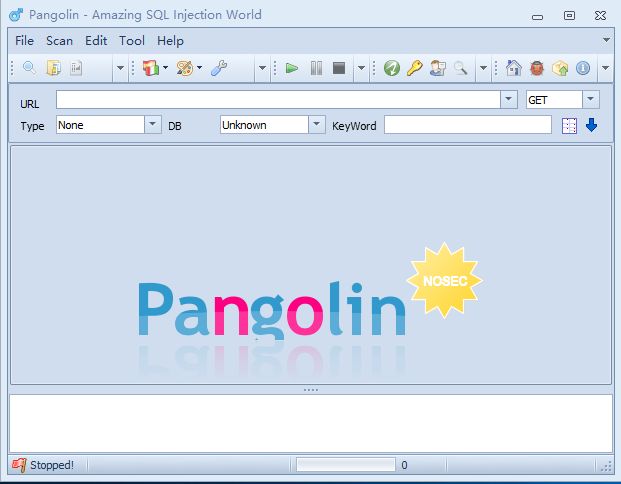621x484 pixels.
Task: Open the Edit menu
Action: (x=96, y=40)
